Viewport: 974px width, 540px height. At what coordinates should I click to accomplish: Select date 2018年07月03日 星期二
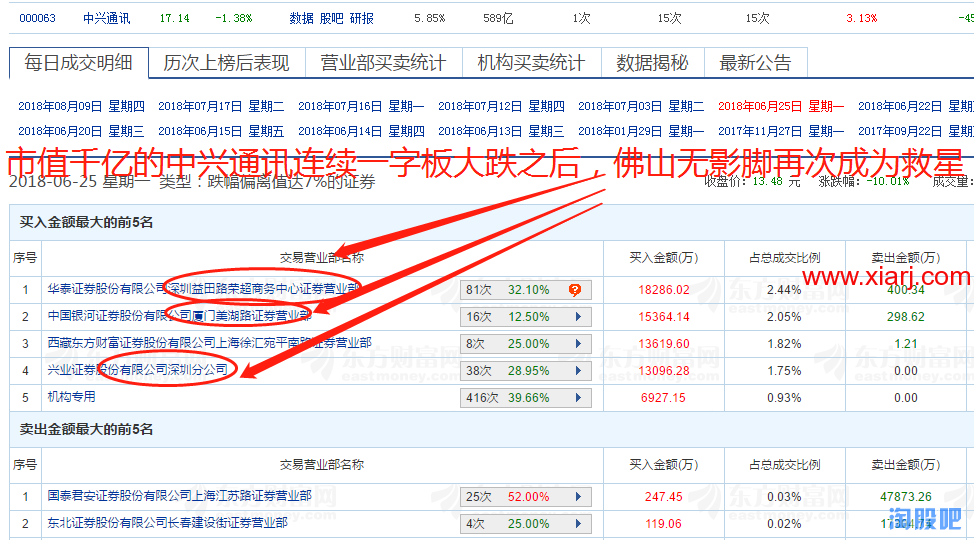point(641,106)
